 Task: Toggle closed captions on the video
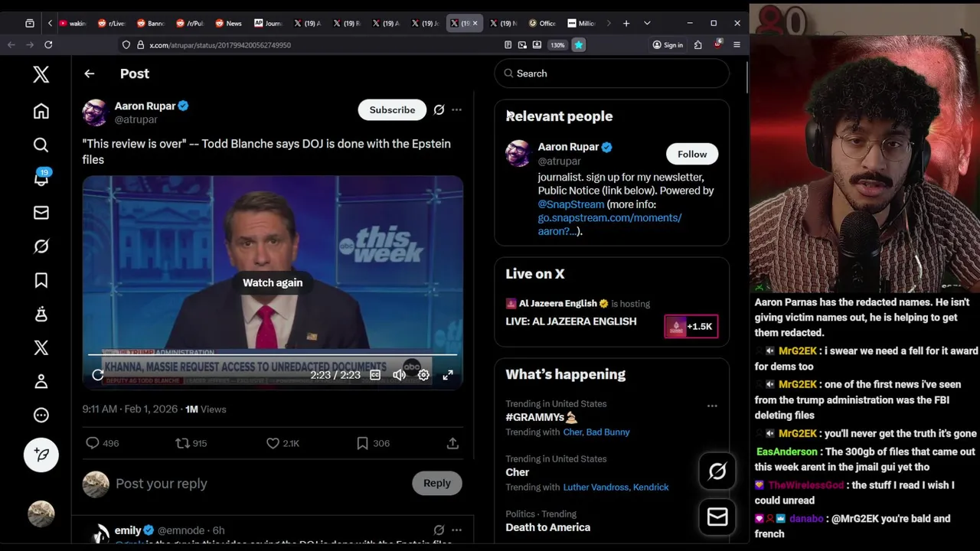point(375,375)
